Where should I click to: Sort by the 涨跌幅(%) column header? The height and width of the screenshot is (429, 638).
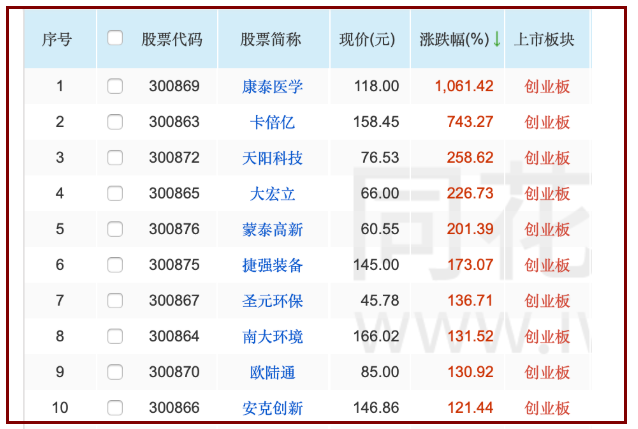(x=454, y=39)
